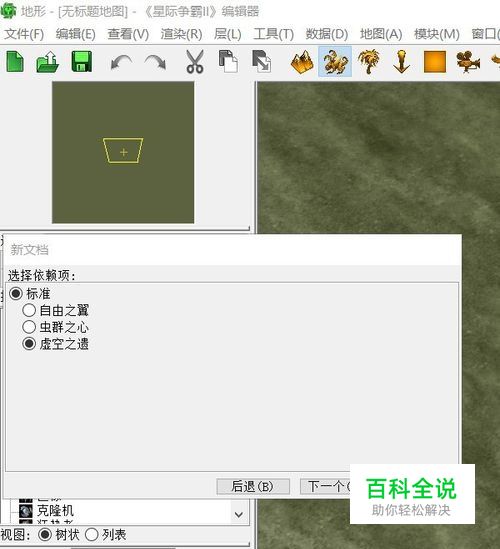Open the 文件(F) menu
Image resolution: width=500 pixels, height=549 pixels.
[24, 34]
